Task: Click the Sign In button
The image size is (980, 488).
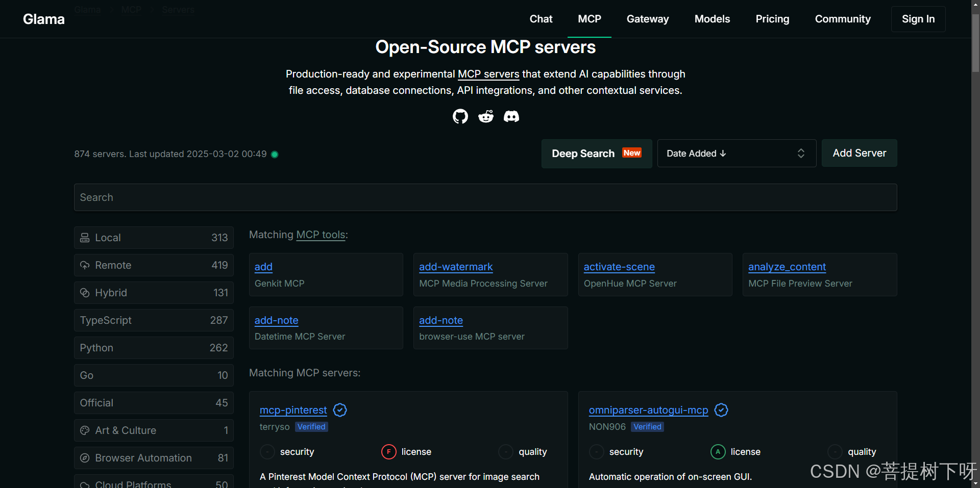Action: tap(918, 19)
